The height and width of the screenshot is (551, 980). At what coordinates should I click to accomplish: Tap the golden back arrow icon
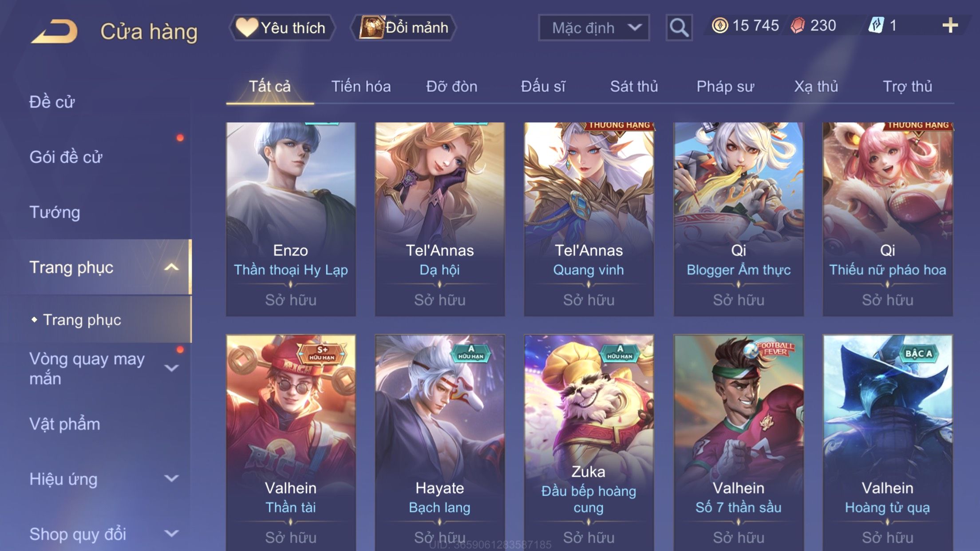pos(54,31)
